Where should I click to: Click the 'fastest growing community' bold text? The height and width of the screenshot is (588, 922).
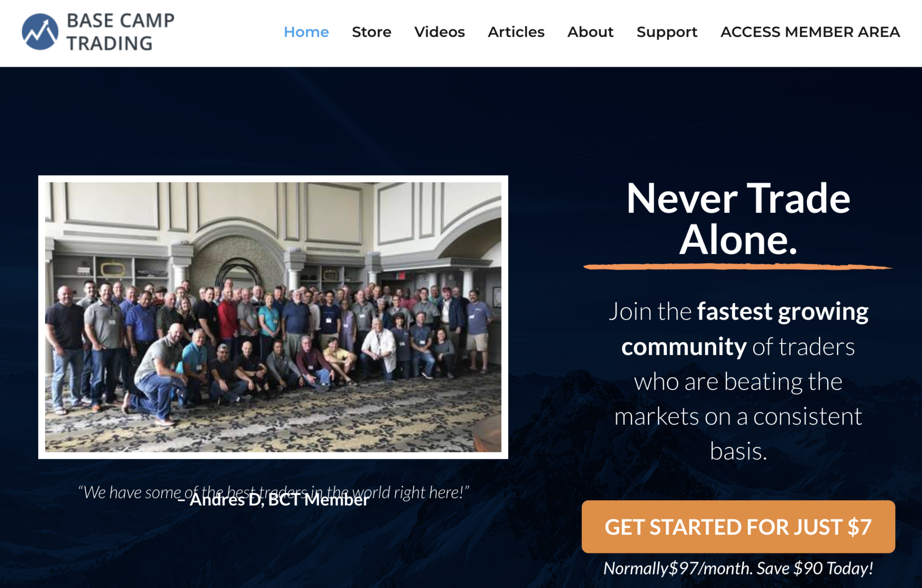pos(745,329)
